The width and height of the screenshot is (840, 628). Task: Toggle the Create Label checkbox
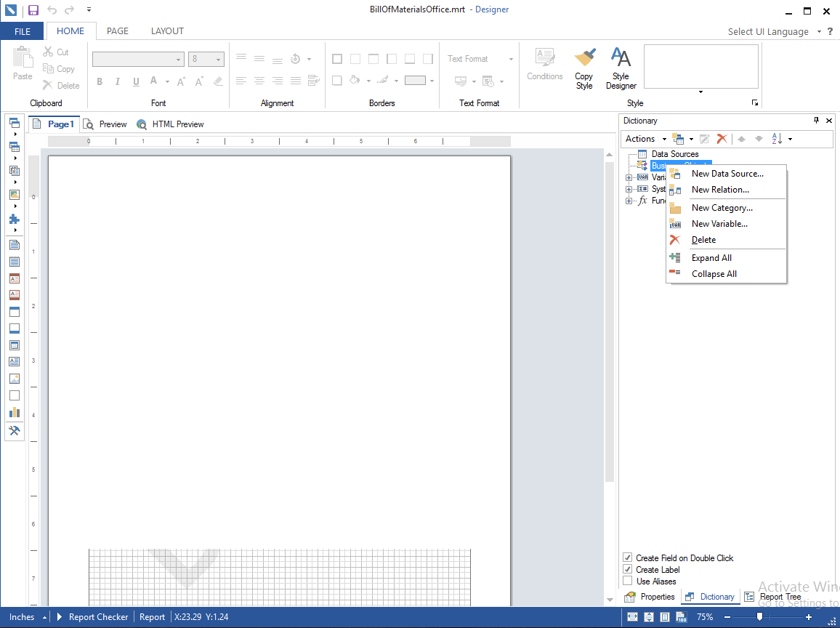(627, 570)
